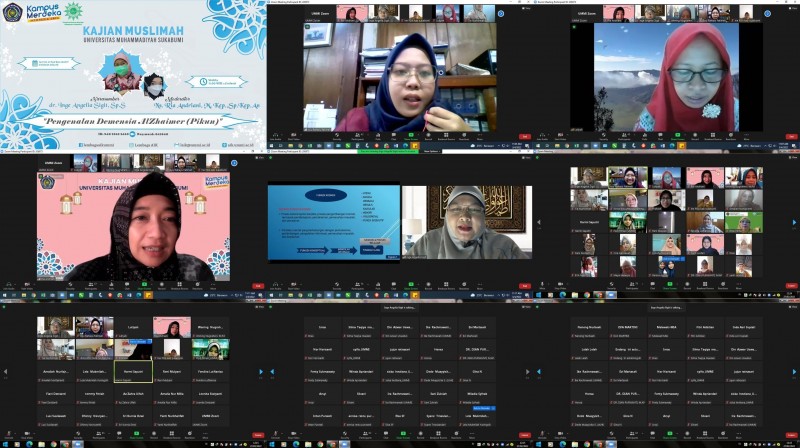This screenshot has height=448, width=800.
Task: Click blue filmstrip next arrow in navy-hijab window
Action: point(501,14)
